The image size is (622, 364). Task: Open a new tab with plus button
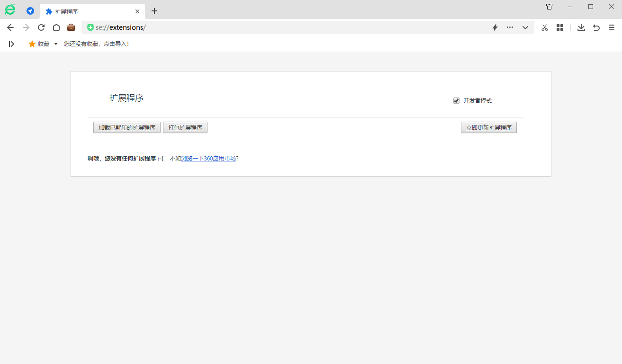(154, 11)
